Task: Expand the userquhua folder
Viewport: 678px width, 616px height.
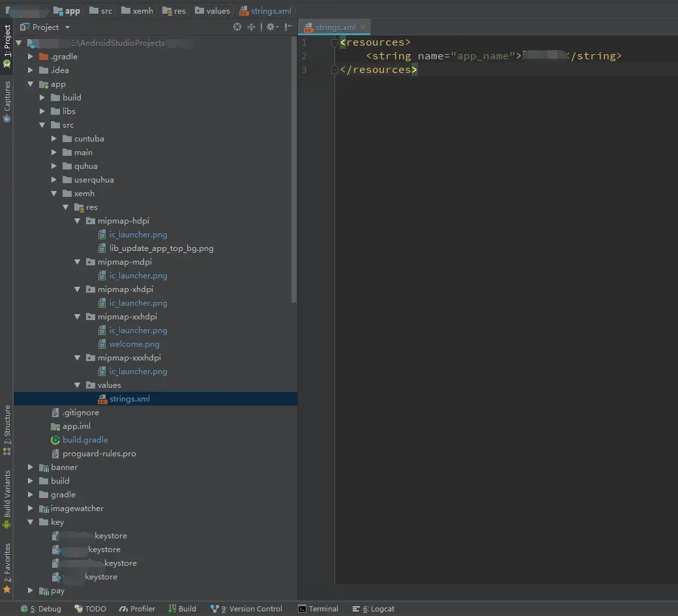Action: point(53,180)
